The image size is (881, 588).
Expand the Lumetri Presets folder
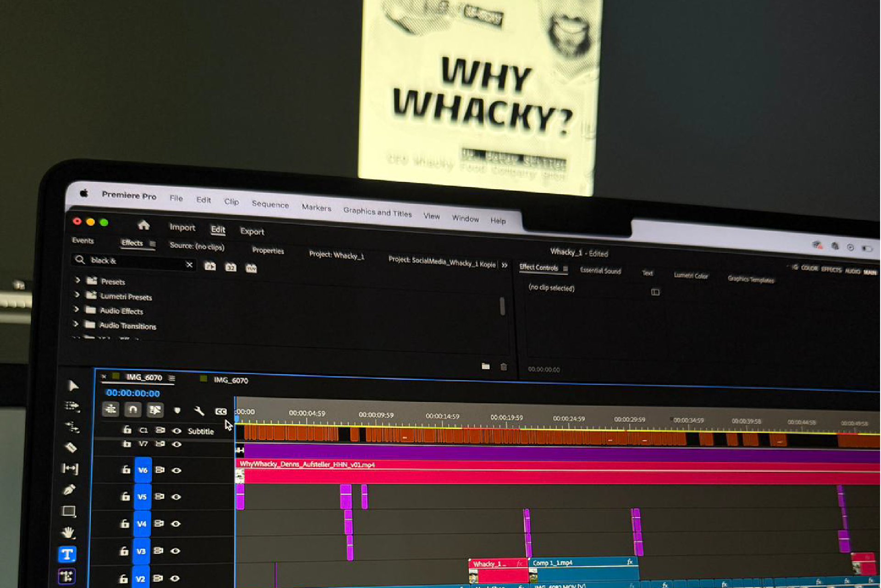(x=77, y=295)
